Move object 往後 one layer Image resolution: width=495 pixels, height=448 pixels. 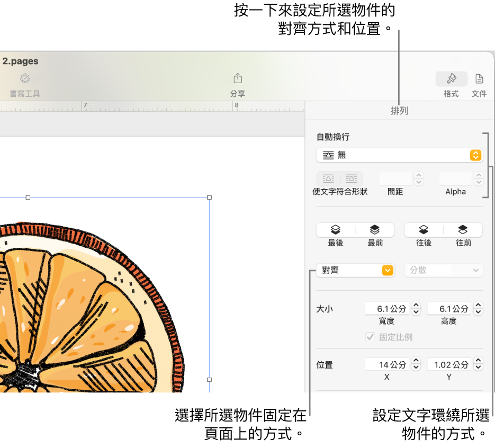click(424, 230)
